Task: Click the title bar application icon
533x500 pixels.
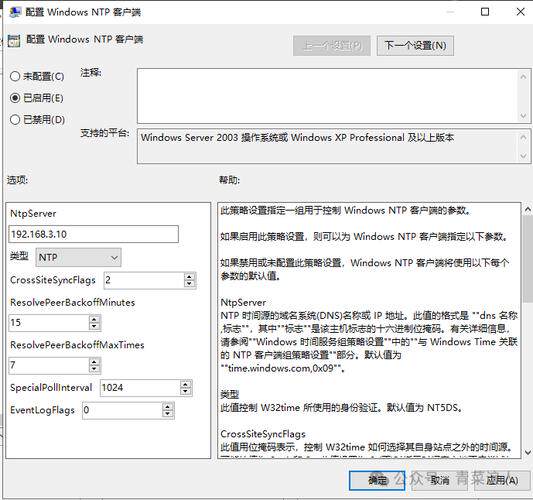Action: [x=15, y=12]
